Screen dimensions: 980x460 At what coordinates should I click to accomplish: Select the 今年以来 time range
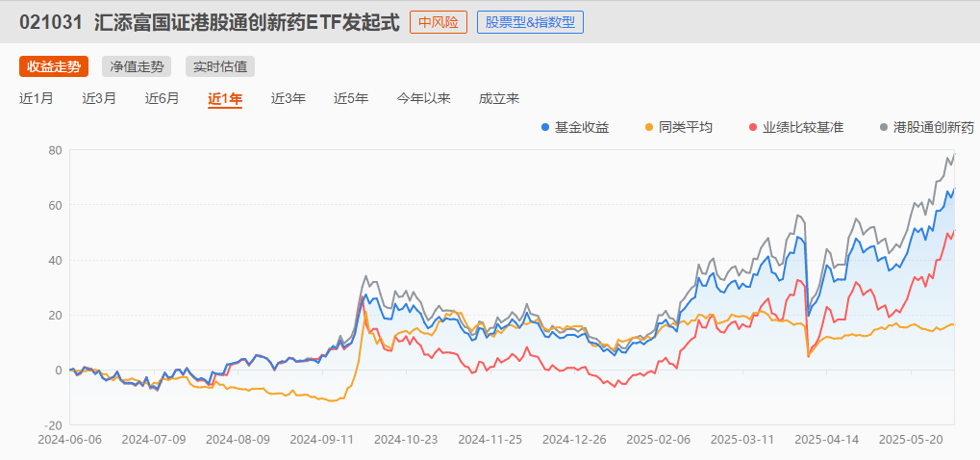[424, 98]
